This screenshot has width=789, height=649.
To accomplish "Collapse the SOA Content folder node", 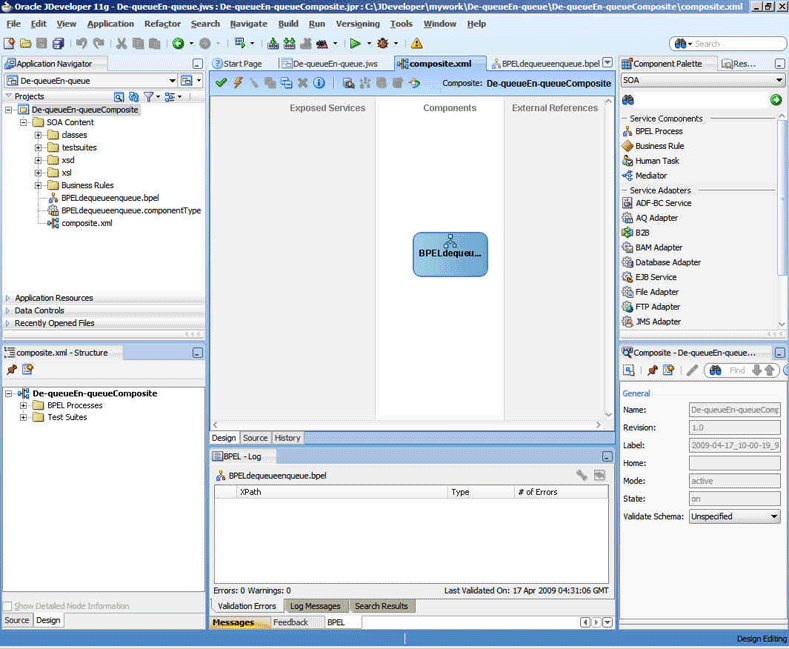I will pyautogui.click(x=23, y=122).
